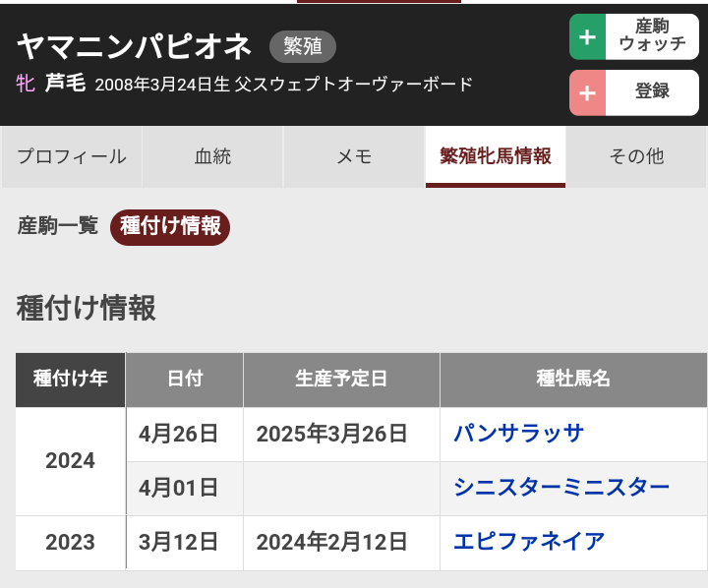Screen dimensions: 708x588
Task: Select the 種付け情報 pill toggle
Action: [170, 227]
